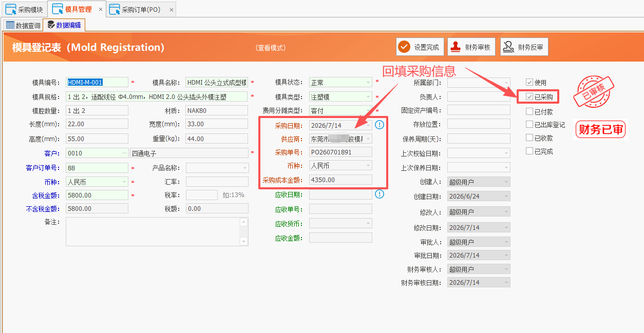644x333 pixels.
Task: Click the checkmark icon on 设置完成
Action: pyautogui.click(x=405, y=47)
